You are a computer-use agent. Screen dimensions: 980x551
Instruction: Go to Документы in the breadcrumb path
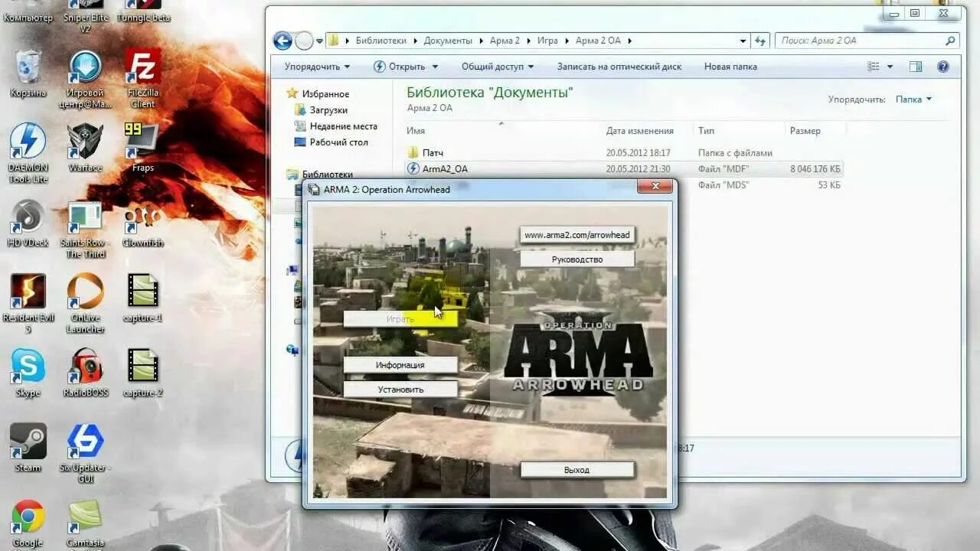click(x=448, y=41)
